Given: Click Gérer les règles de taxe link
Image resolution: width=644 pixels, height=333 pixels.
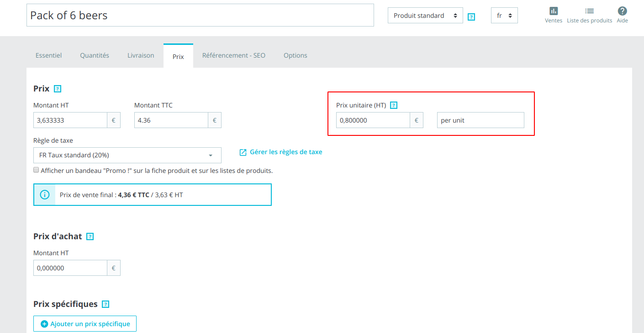Looking at the screenshot, I should 286,152.
